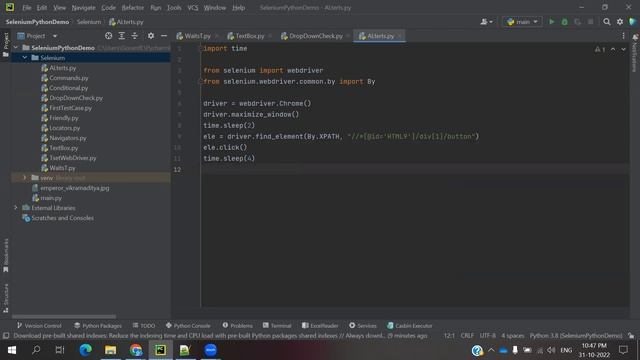Open Problems tool window
The width and height of the screenshot is (640, 360).
(238, 326)
